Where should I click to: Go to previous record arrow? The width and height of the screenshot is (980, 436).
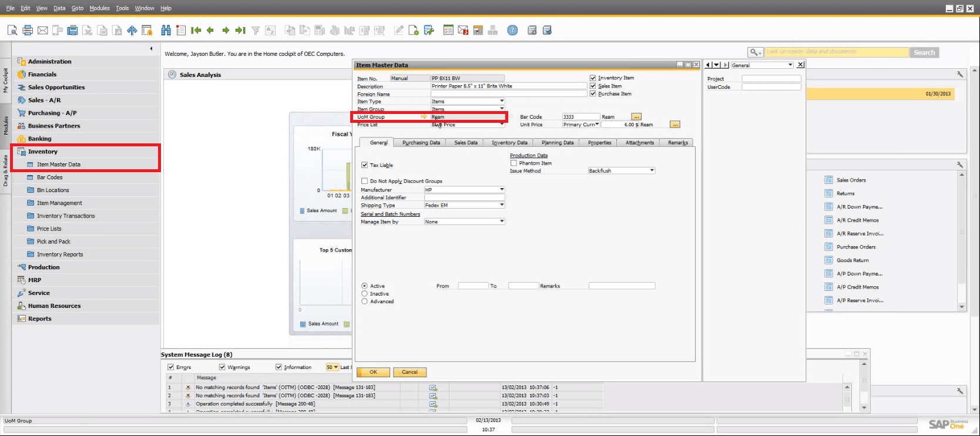[x=210, y=30]
